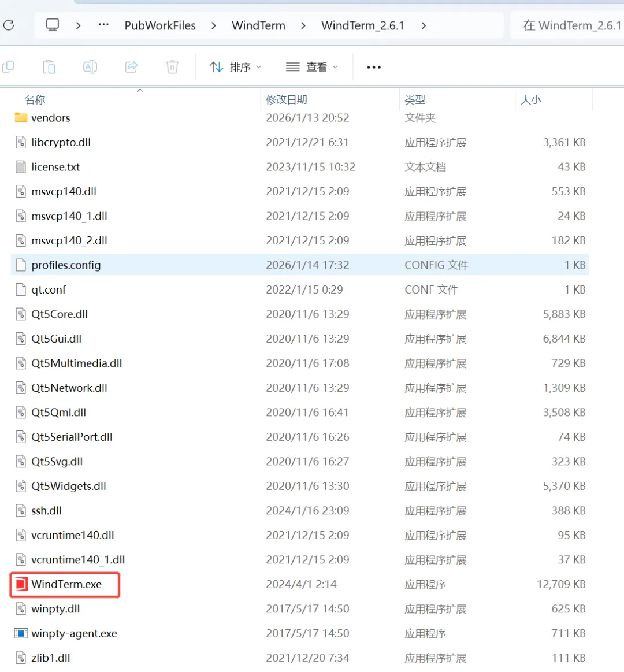Click the Paste toolbar icon
This screenshot has height=672, width=624.
(x=49, y=67)
